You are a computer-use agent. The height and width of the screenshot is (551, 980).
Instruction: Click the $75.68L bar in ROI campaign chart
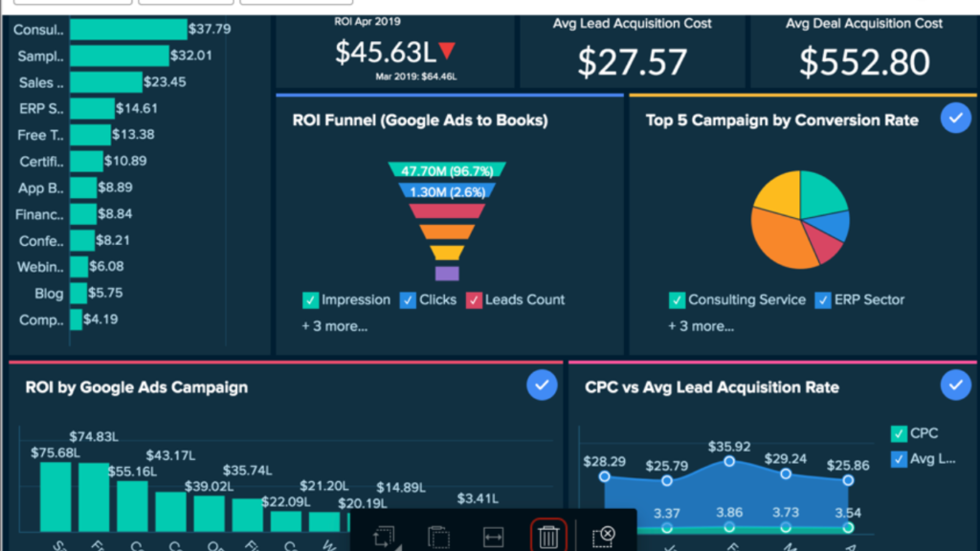pos(56,496)
